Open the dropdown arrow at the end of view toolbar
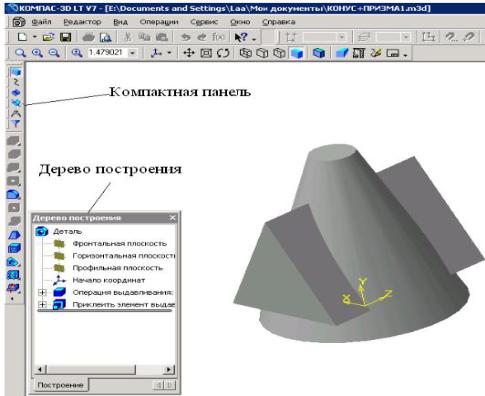This screenshot has height=396, width=485. point(405,55)
